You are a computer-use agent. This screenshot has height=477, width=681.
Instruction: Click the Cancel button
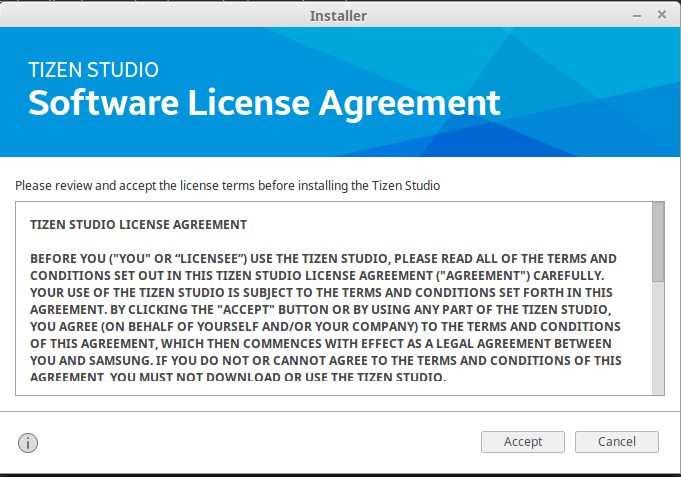point(617,442)
